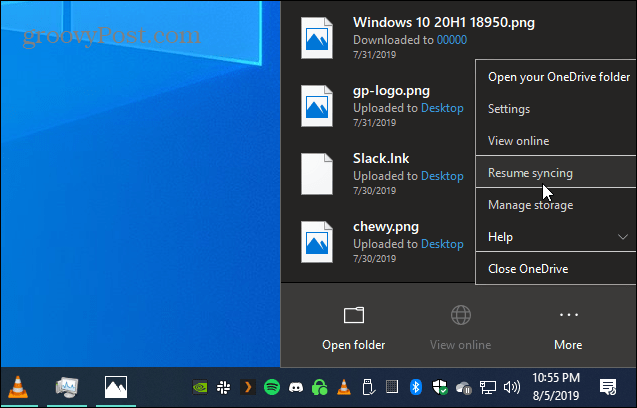Click the Discord tray icon

click(296, 388)
